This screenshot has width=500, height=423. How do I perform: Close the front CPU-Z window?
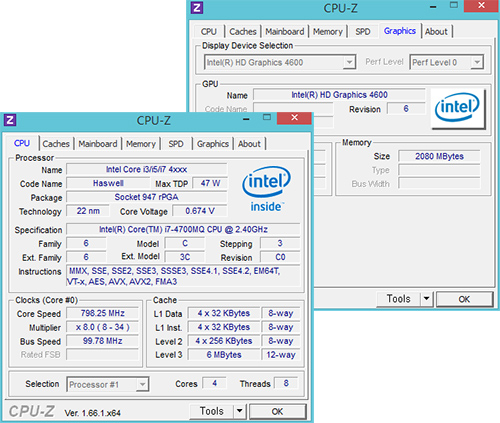[x=294, y=118]
